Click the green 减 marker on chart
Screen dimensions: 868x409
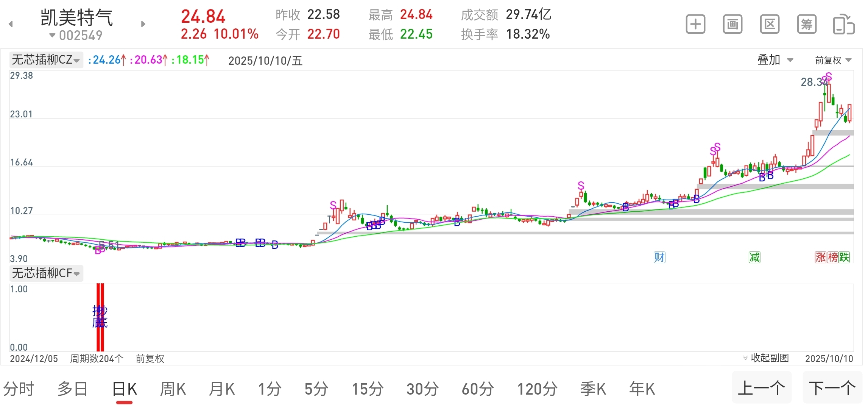click(754, 258)
